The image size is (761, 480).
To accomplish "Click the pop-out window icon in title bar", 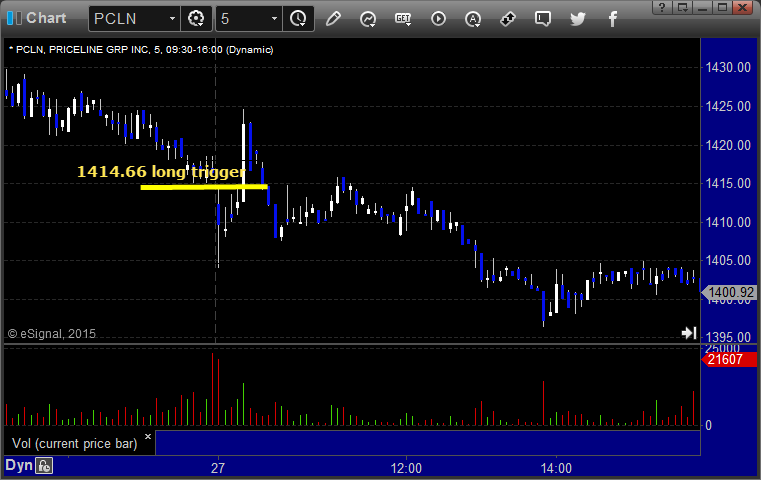I will point(683,7).
